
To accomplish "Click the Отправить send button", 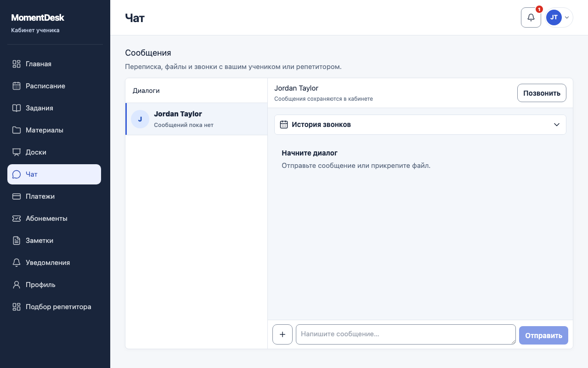I will tap(543, 335).
